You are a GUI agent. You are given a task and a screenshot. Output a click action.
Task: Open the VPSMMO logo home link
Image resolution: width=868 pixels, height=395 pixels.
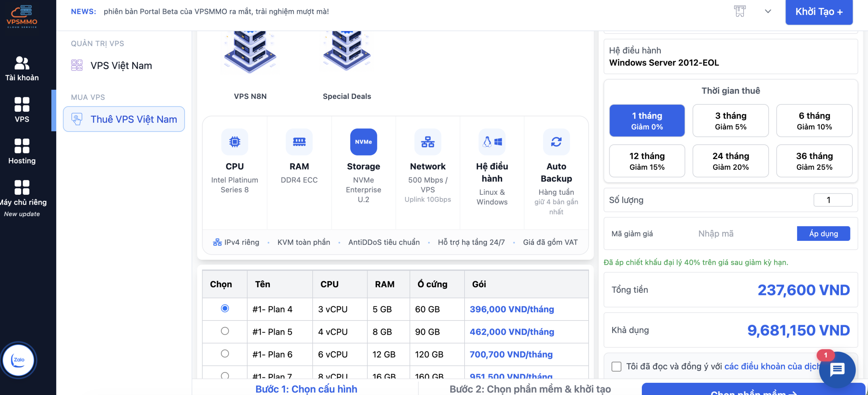pos(22,16)
